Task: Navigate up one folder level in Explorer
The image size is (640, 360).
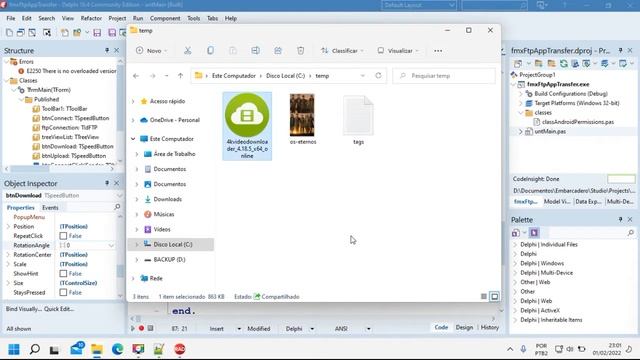Action: click(x=180, y=76)
